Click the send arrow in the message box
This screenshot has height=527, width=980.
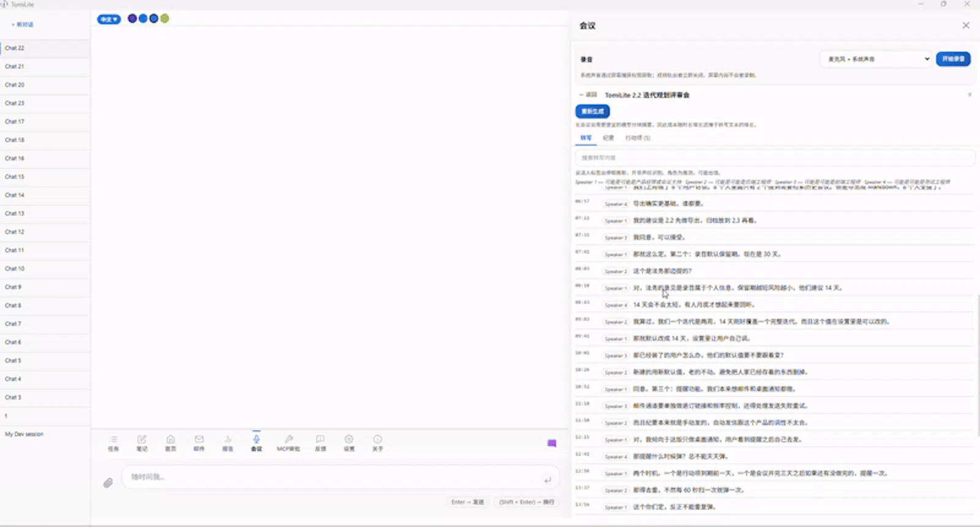pos(548,479)
